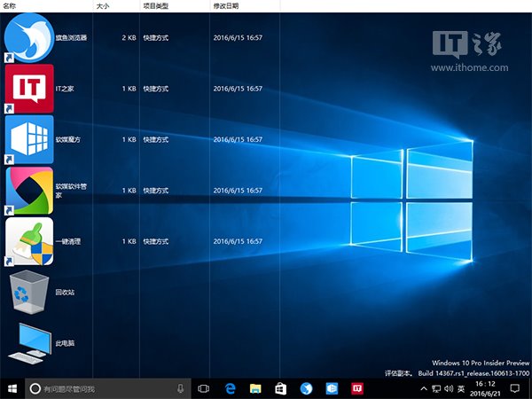
Task: Click the red IT之家 taskbar icon
Action: [357, 388]
